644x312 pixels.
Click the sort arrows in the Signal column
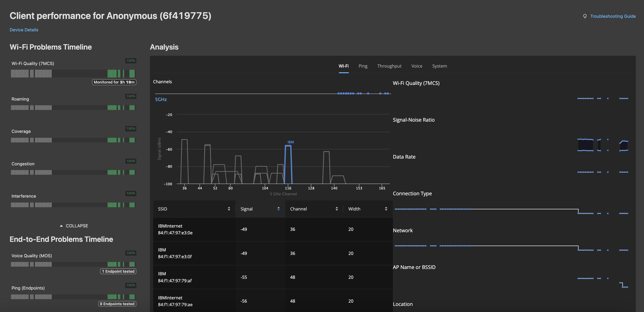click(279, 208)
